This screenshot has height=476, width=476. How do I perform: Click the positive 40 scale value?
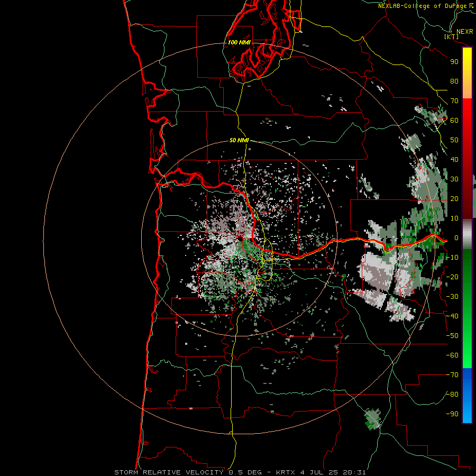(454, 159)
